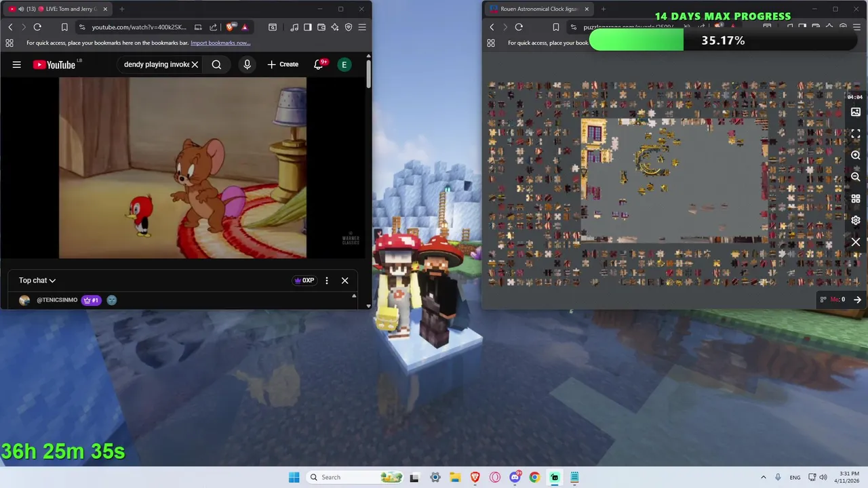Reload the YouTube page
Screen dimensions: 868x488
click(37, 27)
